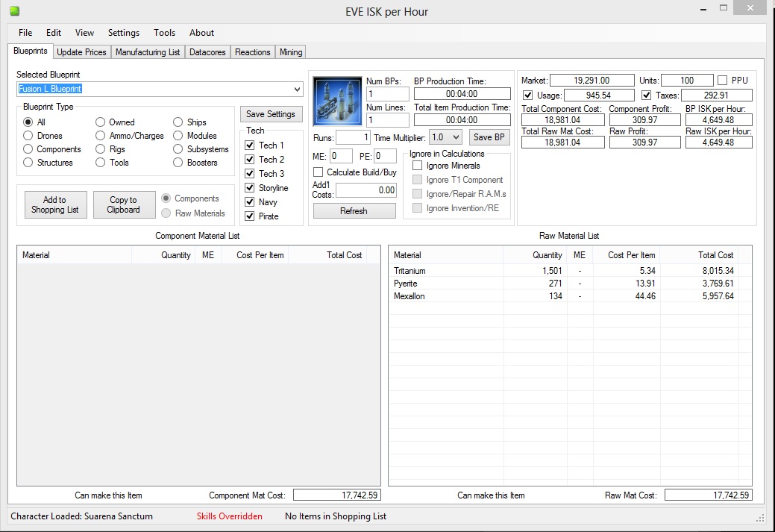Screen dimensions: 775x532
Task: Click the Add1 Costs input field
Action: 366,190
